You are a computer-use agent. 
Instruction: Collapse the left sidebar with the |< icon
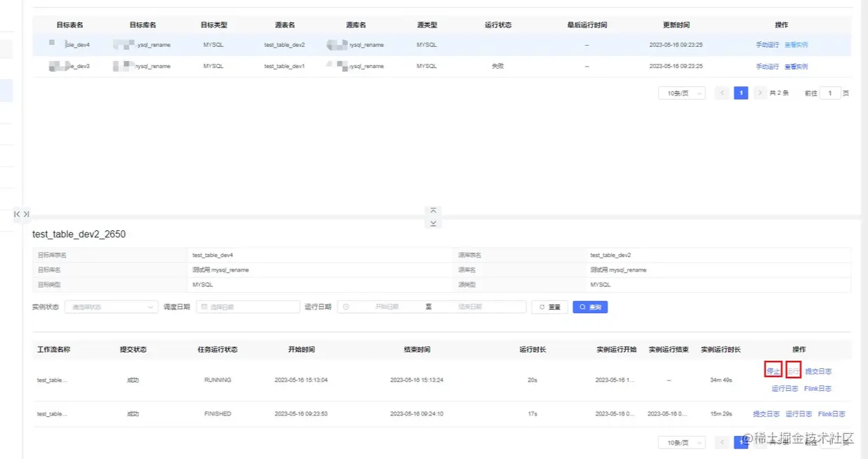tap(18, 214)
